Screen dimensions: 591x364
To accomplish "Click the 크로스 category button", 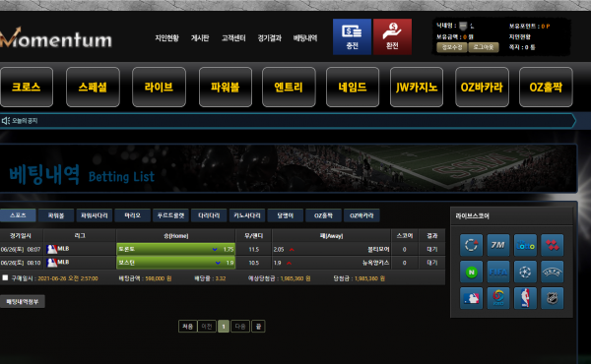I will coord(27,87).
